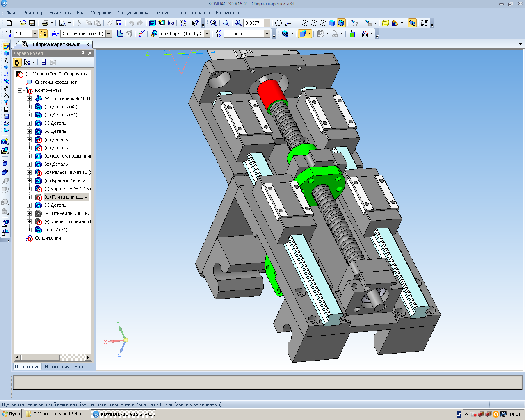Open the caliper measurement panel in sidebar
525x420 pixels.
(x=6, y=95)
